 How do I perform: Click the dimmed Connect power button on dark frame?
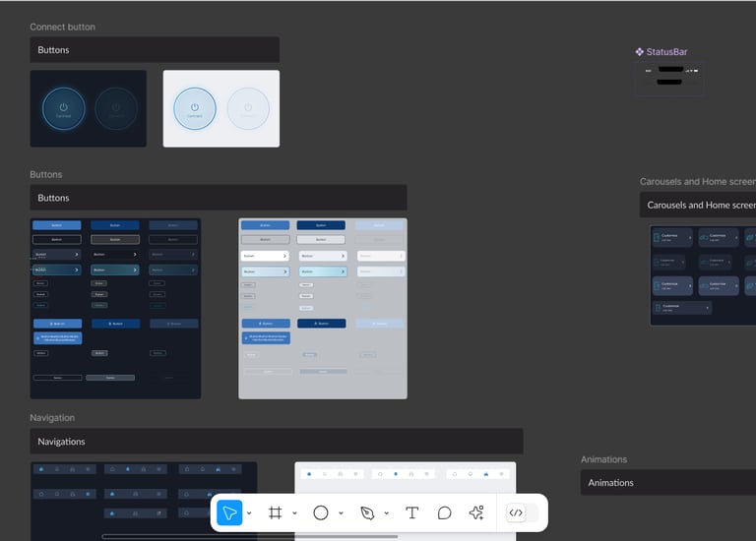click(x=116, y=109)
